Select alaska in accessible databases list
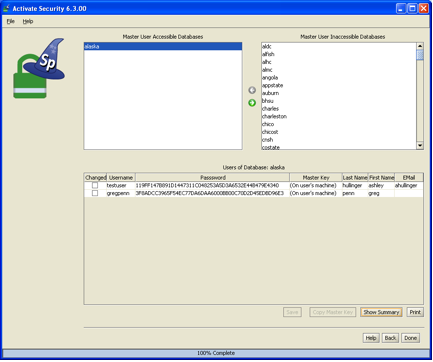433x362 pixels. [x=163, y=46]
